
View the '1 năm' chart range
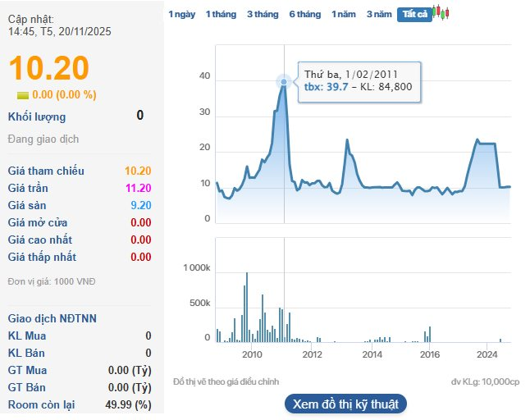coord(344,14)
